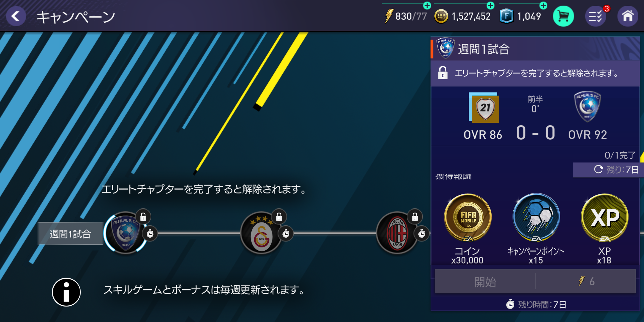The width and height of the screenshot is (644, 322).
Task: Tap the OVR 92 Al Hilal crest
Action: click(587, 107)
